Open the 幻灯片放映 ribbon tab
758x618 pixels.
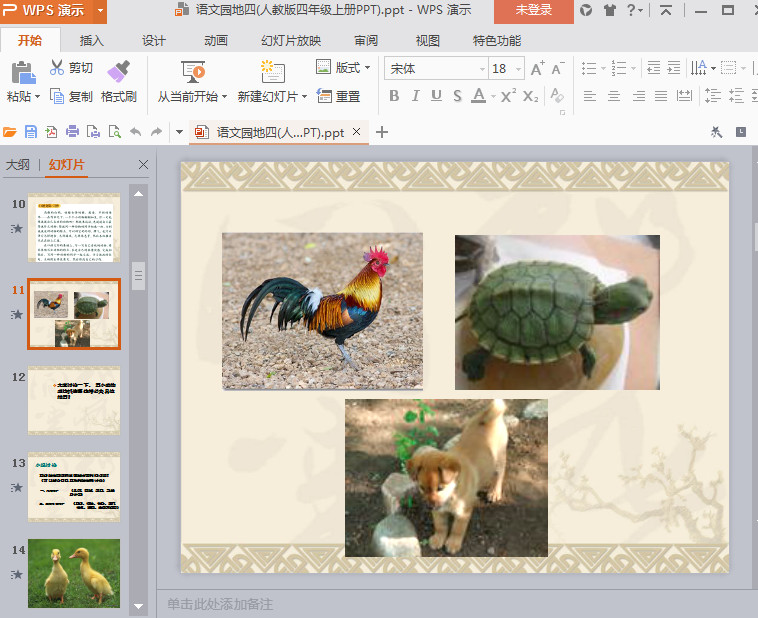[x=291, y=41]
